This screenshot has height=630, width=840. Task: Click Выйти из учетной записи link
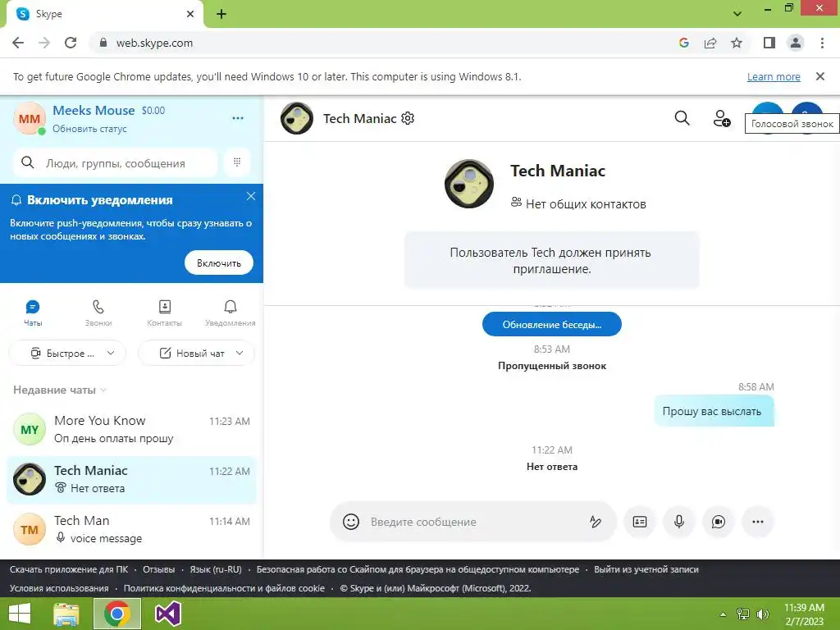coord(646,569)
